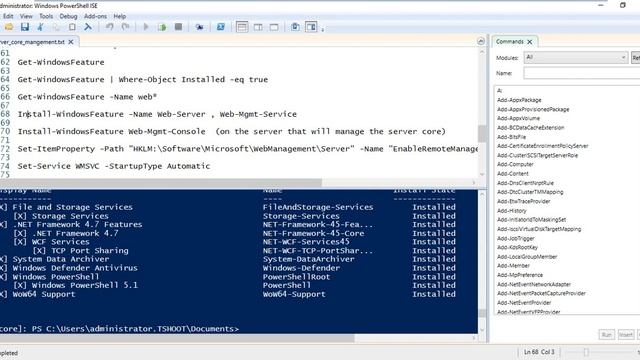Select the Commands panel tab
640x360 pixels.
coord(509,42)
